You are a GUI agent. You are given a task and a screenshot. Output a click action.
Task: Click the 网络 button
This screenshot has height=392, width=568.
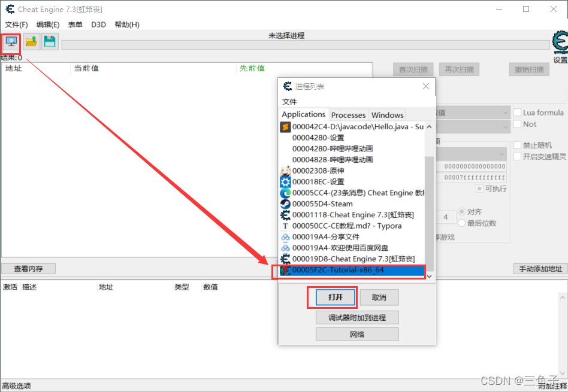coord(357,334)
